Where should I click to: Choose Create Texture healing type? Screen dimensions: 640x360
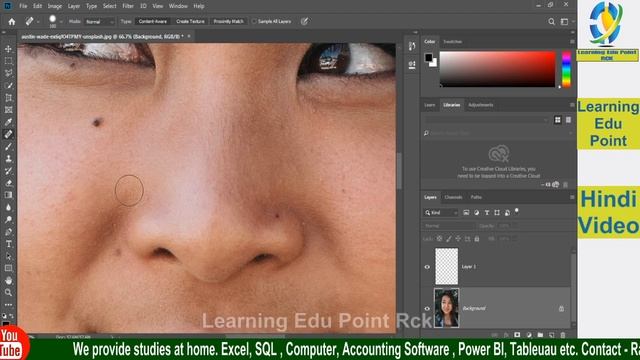point(190,22)
